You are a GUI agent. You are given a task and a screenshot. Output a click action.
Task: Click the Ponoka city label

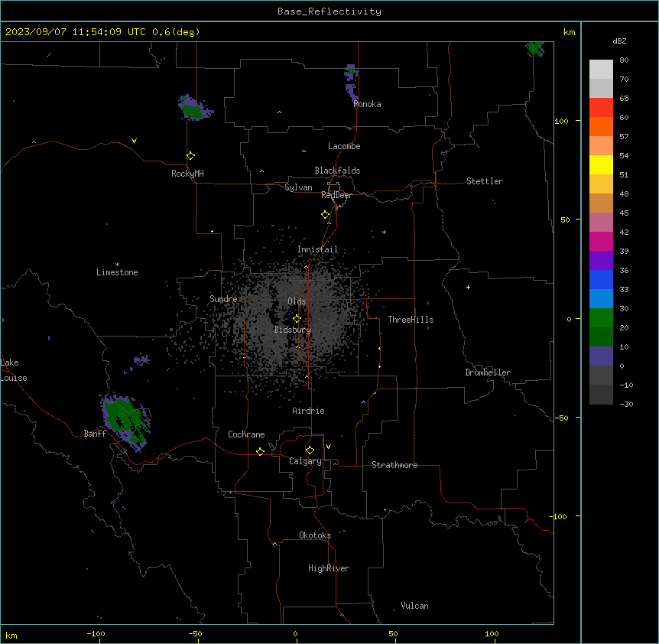coord(367,104)
